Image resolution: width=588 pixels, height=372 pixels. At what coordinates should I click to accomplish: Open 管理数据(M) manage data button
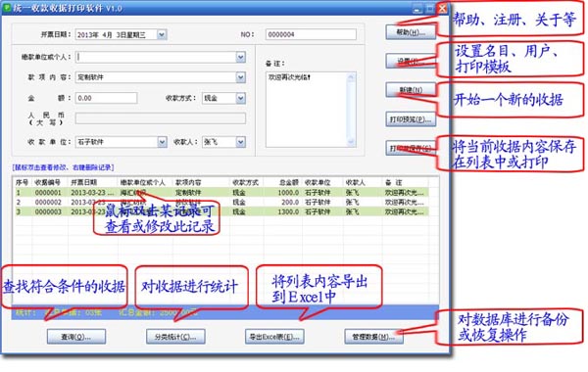tap(373, 337)
